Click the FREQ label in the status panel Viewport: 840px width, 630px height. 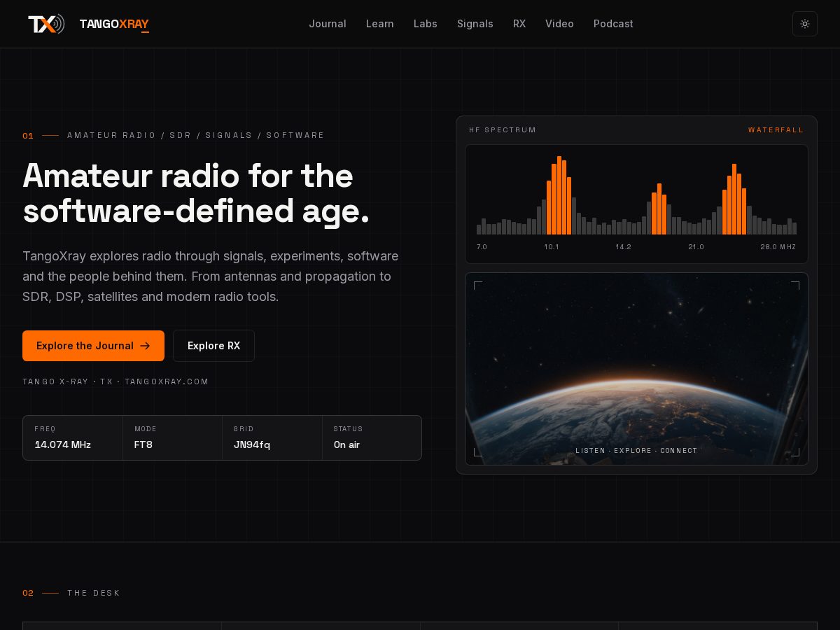click(45, 429)
